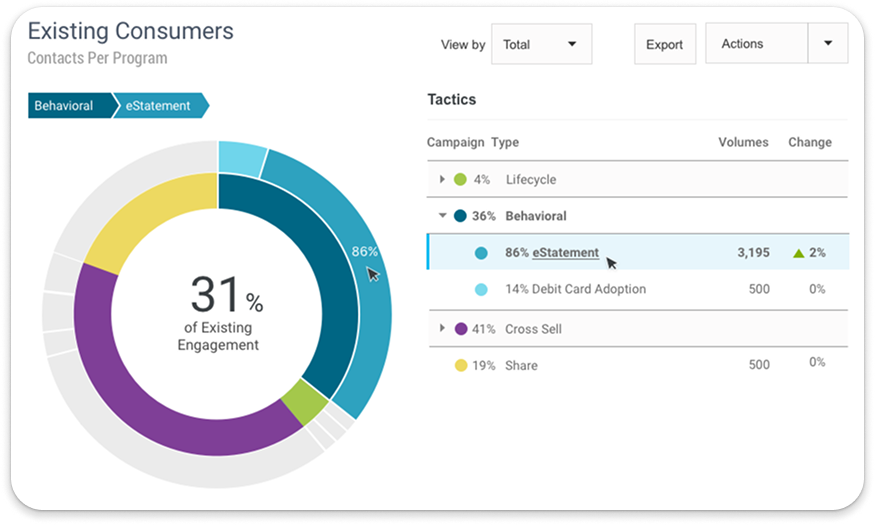
Task: Click the Existing Consumers title
Action: tap(131, 31)
